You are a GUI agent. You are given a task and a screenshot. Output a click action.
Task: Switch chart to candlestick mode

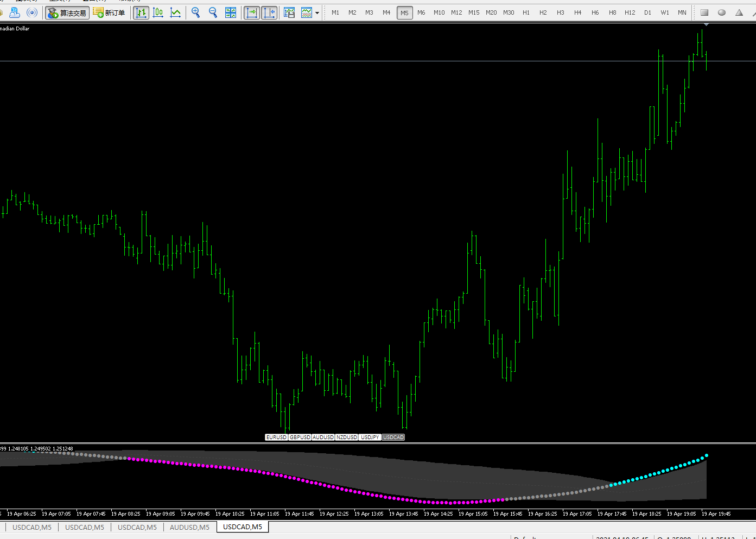pyautogui.click(x=158, y=12)
